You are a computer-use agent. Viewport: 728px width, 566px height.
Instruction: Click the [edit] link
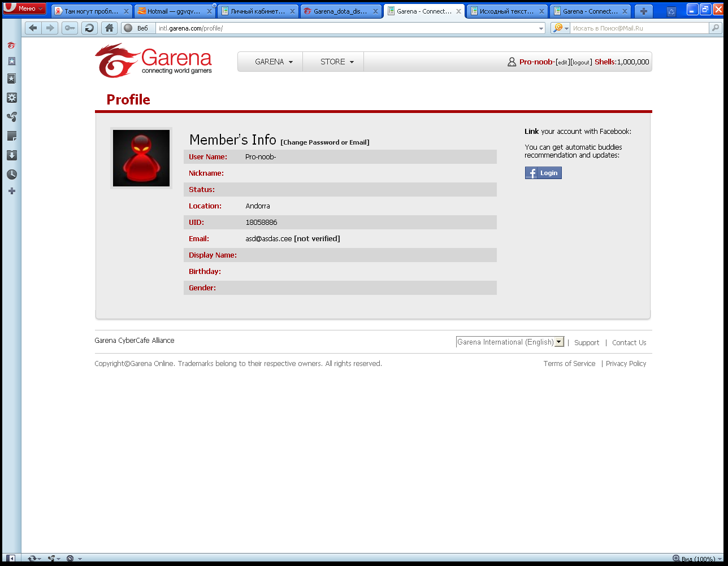562,62
